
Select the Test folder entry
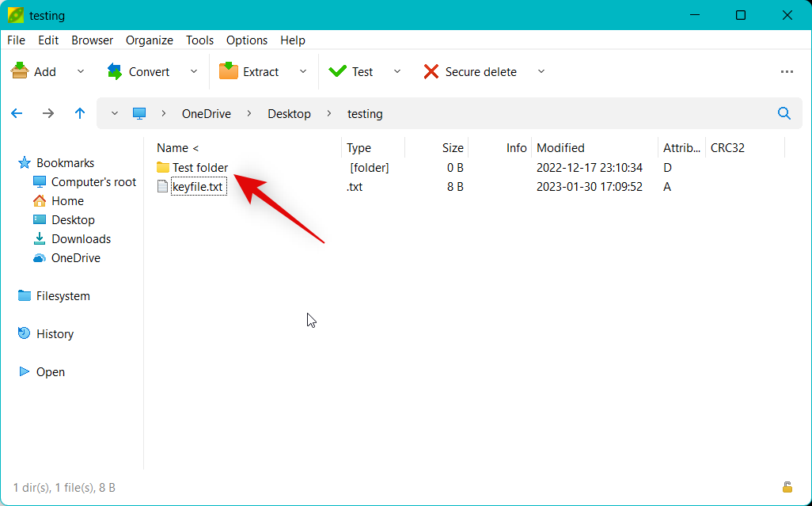200,168
